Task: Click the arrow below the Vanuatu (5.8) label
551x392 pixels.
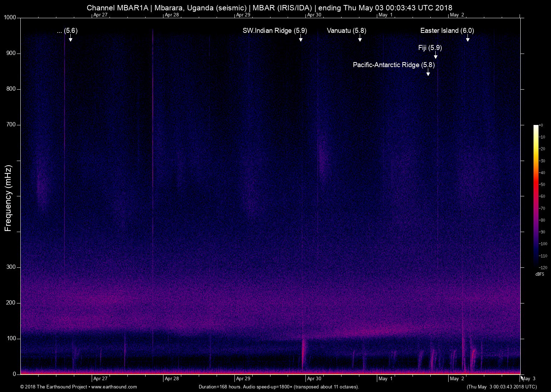Action: coord(360,39)
